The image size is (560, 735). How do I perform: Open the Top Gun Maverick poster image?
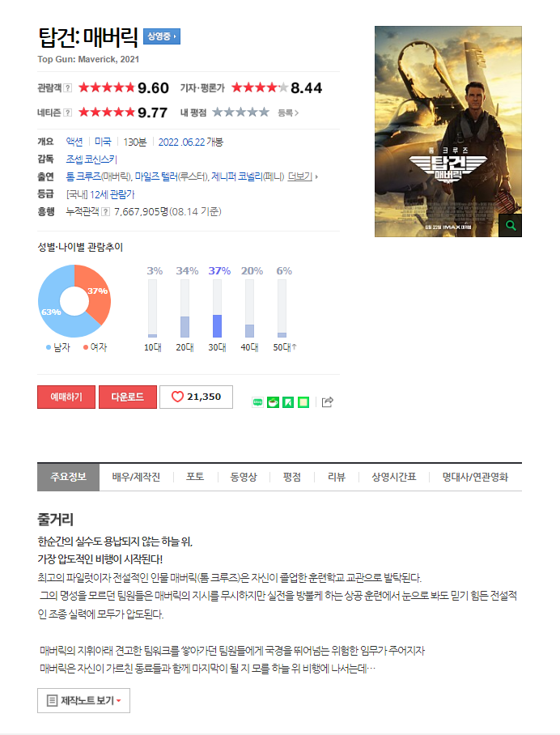[x=448, y=131]
